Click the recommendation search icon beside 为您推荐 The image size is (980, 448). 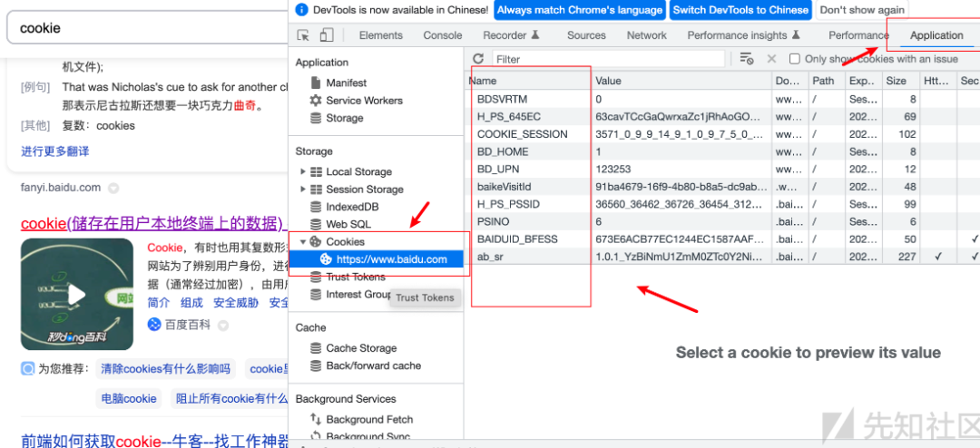click(x=27, y=368)
